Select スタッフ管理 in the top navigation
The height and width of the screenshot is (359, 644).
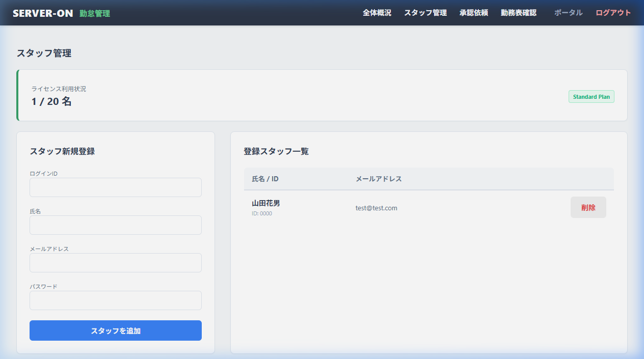(425, 13)
